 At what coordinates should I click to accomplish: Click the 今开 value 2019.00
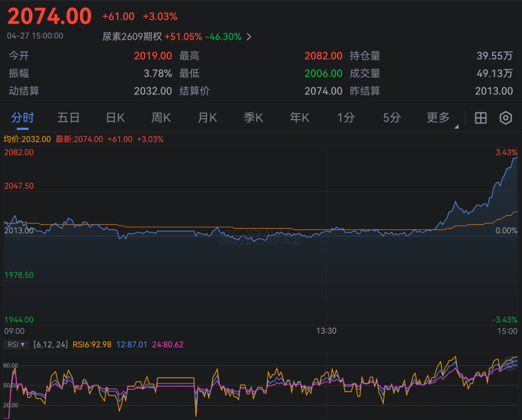click(x=153, y=56)
